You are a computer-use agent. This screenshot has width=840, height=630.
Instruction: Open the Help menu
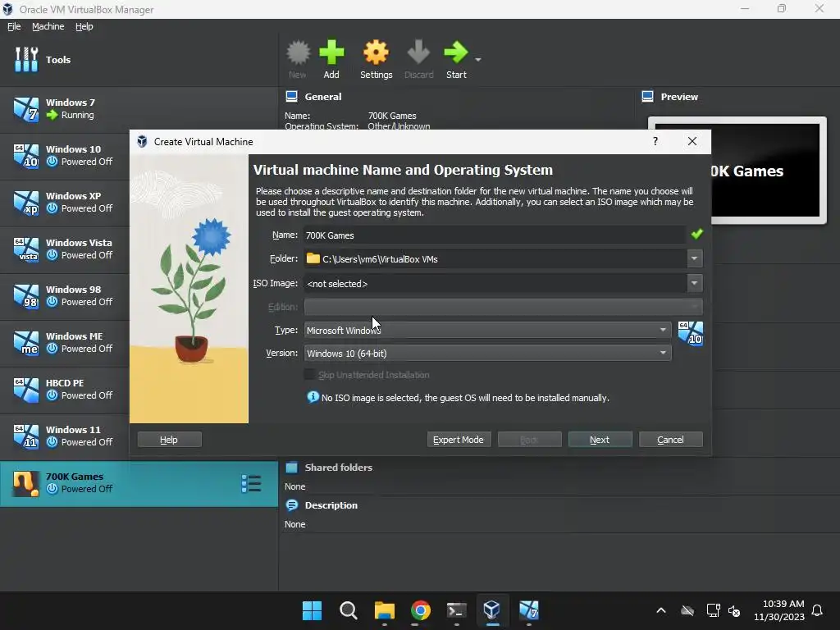tap(84, 26)
